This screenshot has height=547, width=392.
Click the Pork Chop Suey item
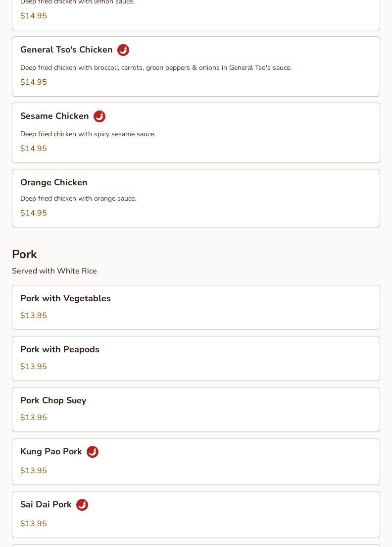click(53, 400)
